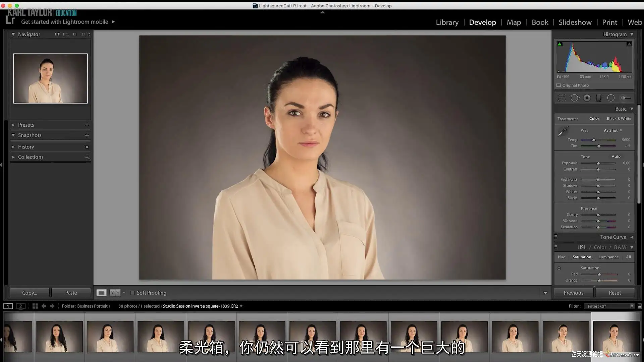644x362 pixels.
Task: Enable the Soft Proofing checkbox
Action: [132, 293]
